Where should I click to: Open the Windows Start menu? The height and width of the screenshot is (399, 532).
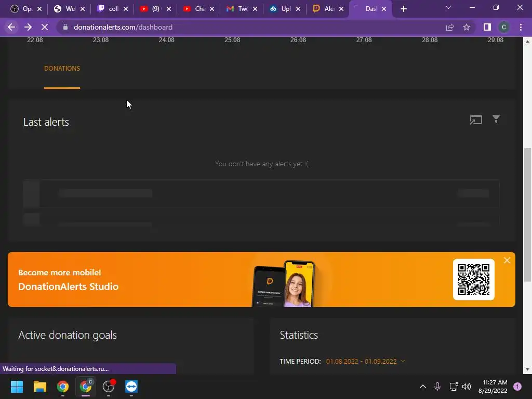(x=17, y=387)
